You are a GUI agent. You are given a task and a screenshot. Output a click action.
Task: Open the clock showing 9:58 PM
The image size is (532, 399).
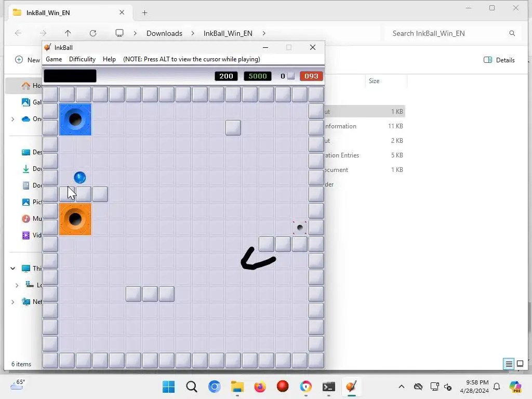[x=474, y=387]
